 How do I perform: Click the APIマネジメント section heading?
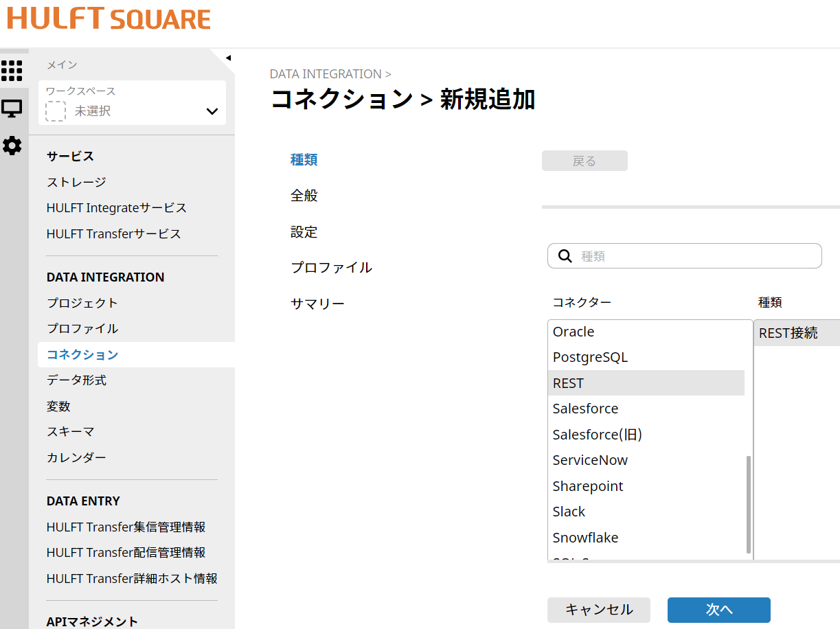click(92, 621)
